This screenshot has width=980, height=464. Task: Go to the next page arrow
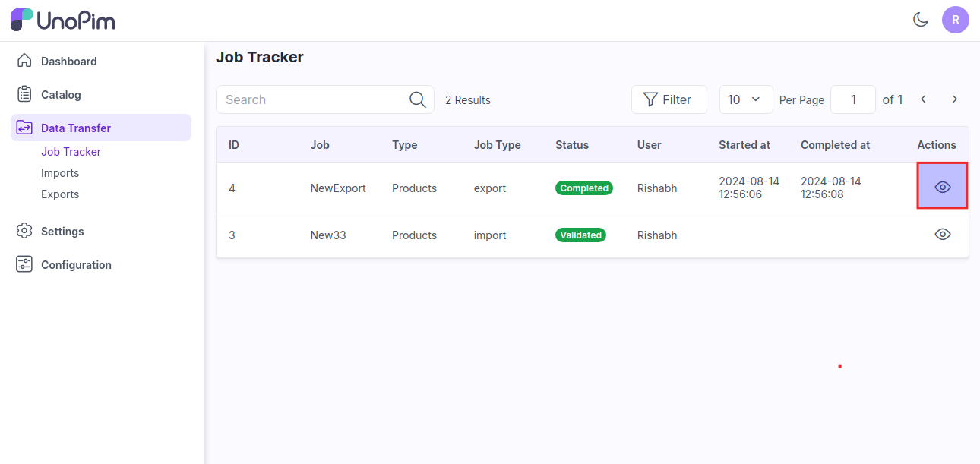(x=955, y=99)
